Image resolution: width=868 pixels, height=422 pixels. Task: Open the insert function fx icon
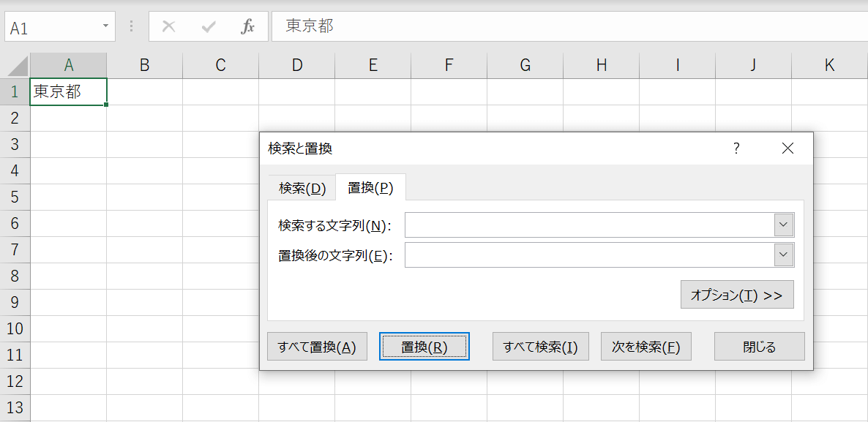247,27
